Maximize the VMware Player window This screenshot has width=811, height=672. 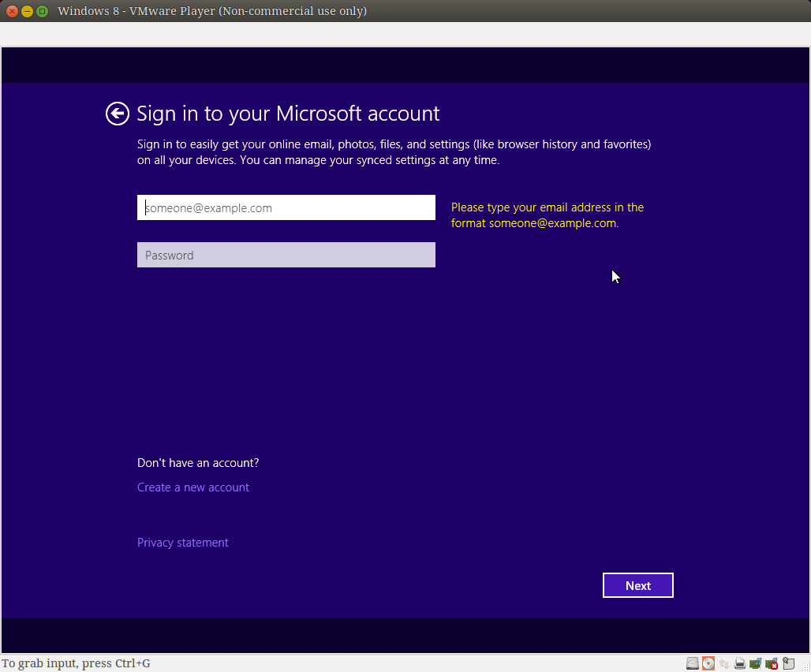pyautogui.click(x=43, y=11)
